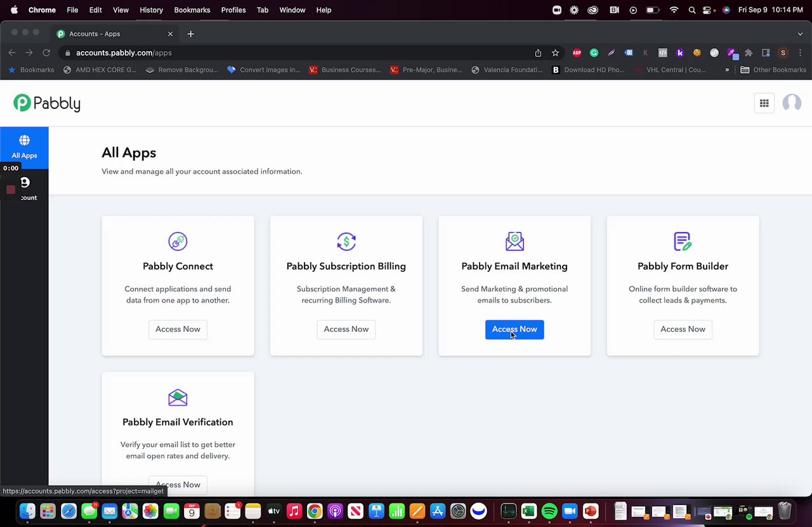
Task: Show hidden bookmarks with double chevron
Action: tap(727, 70)
